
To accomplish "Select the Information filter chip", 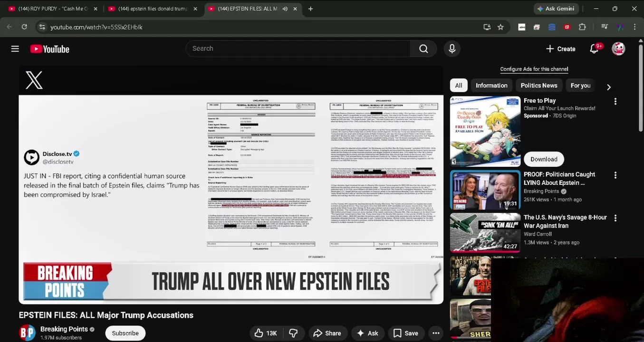I will 491,85.
